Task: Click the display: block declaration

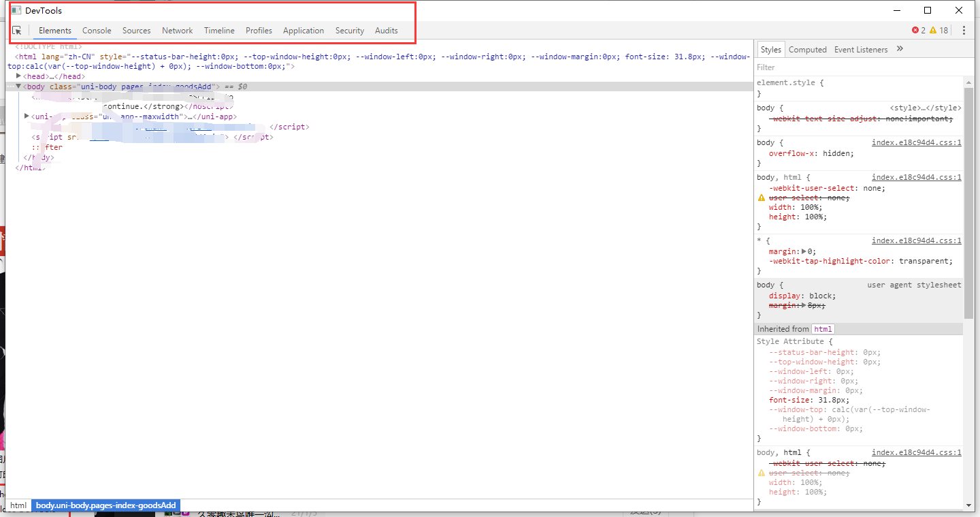Action: coord(802,296)
